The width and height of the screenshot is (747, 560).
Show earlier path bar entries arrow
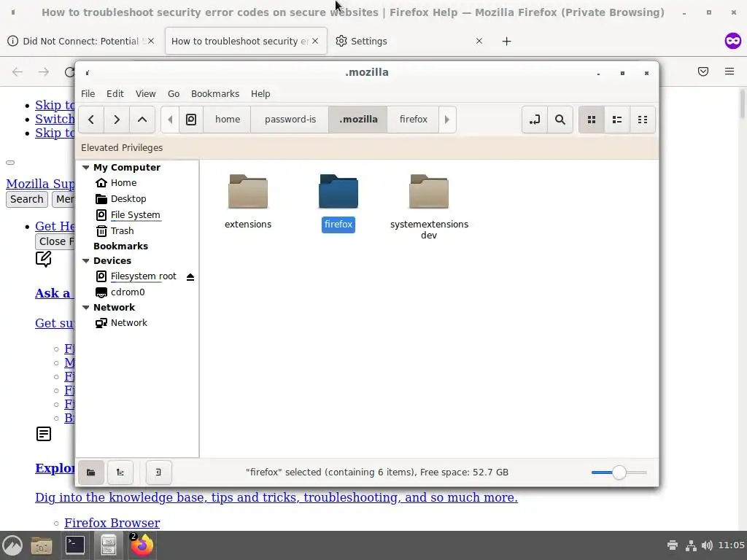(170, 120)
